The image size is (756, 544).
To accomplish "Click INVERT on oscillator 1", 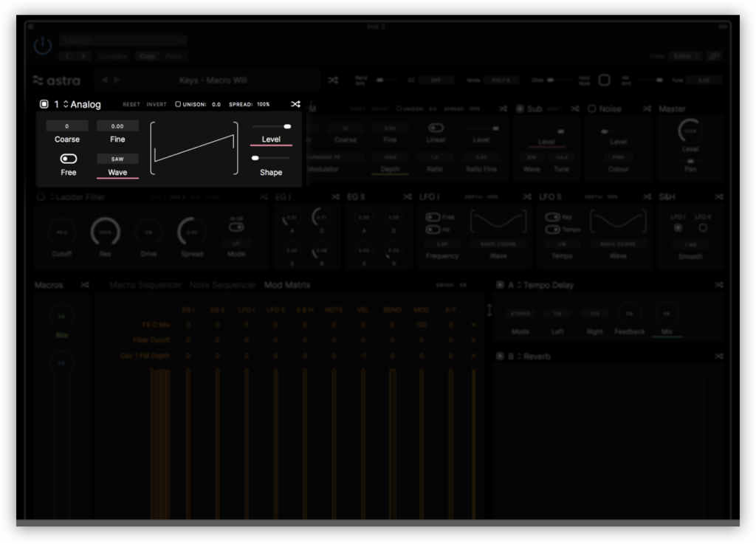I will pyautogui.click(x=157, y=104).
